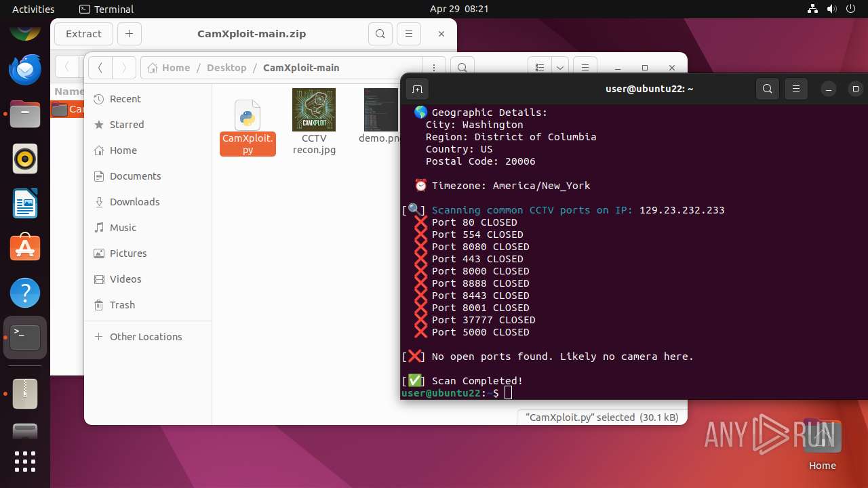This screenshot has width=868, height=488.
Task: Click 'Timezone: America/New_York' text
Action: tap(511, 186)
